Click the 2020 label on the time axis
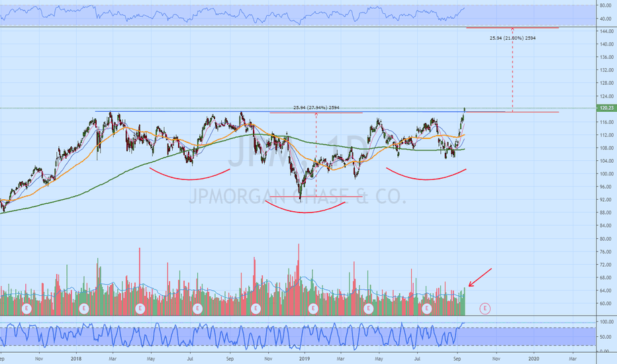Image resolution: width=617 pixels, height=364 pixels. 534,359
